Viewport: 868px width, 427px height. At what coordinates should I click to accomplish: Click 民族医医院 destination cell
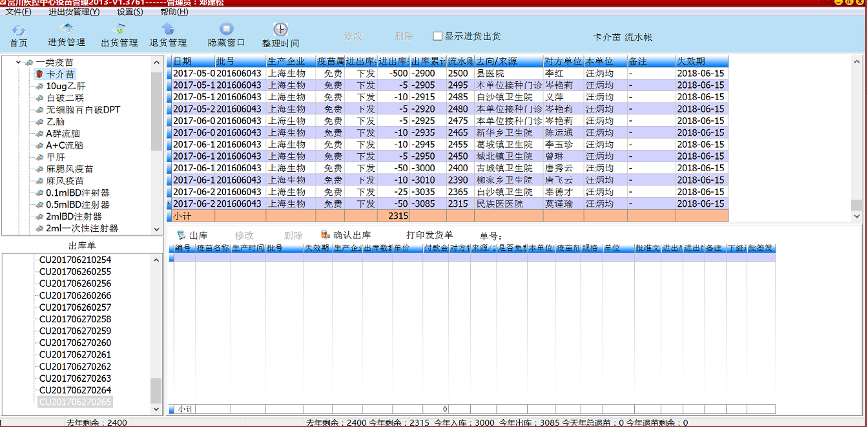[x=509, y=203]
